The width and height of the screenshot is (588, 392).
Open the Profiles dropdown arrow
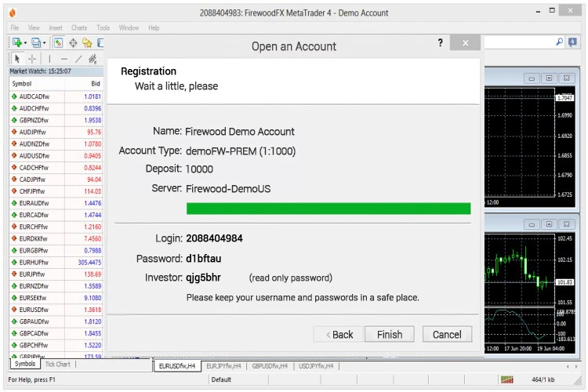44,43
